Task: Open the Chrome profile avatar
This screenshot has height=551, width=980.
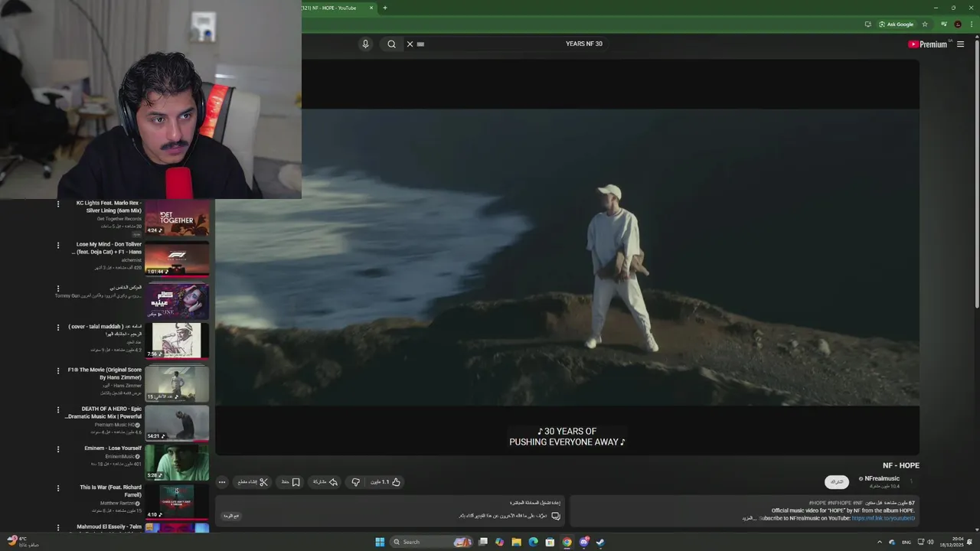Action: [x=957, y=24]
